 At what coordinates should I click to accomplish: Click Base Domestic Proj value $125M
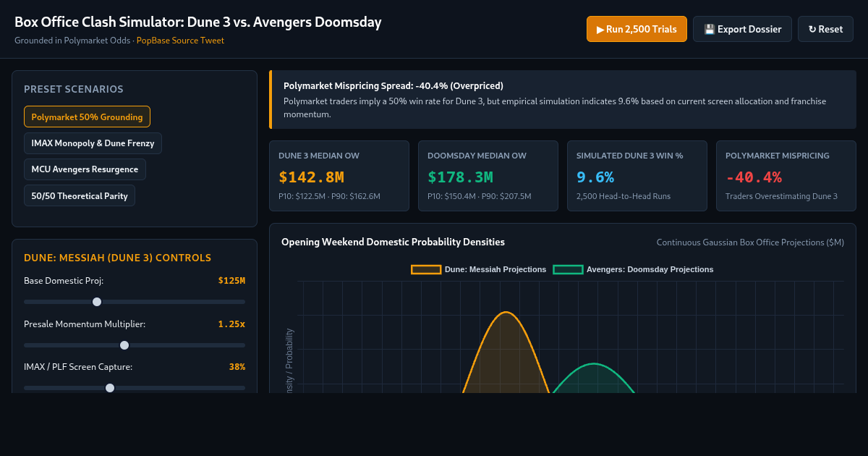(231, 280)
